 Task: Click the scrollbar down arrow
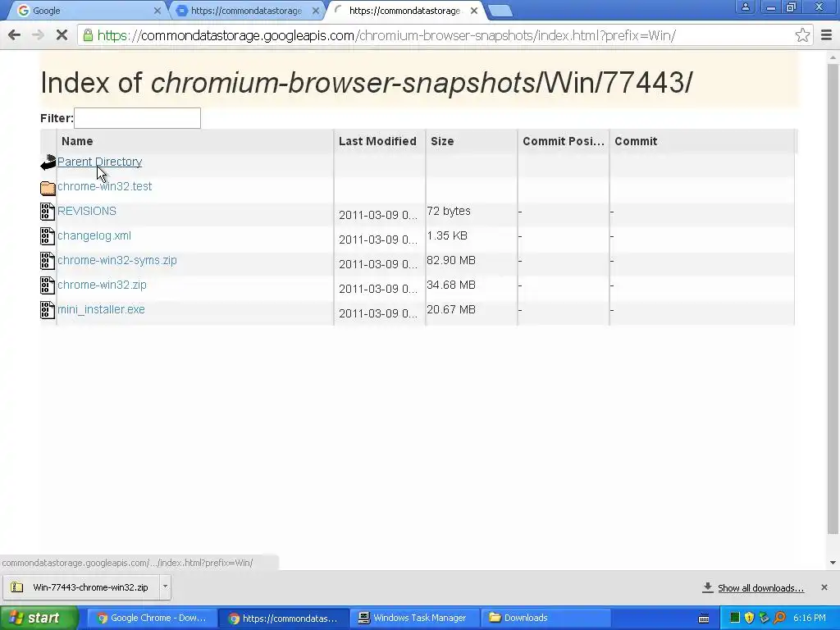pos(833,563)
